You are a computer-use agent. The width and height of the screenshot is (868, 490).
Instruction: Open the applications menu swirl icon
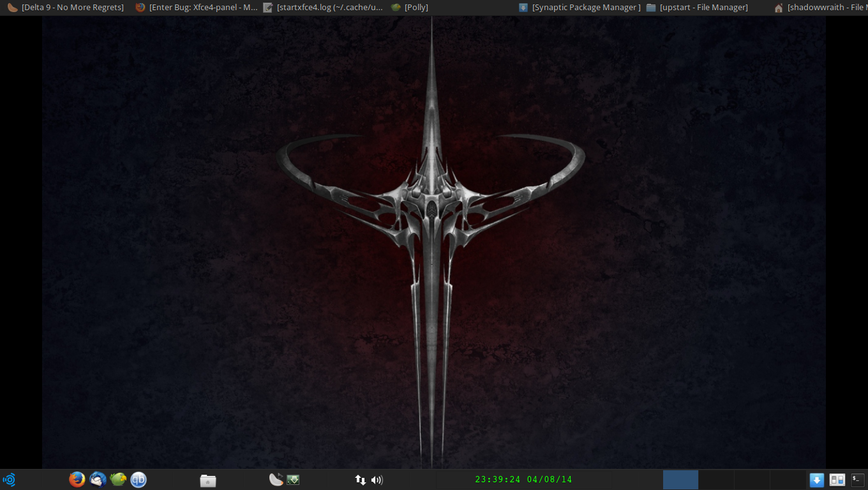(x=9, y=480)
